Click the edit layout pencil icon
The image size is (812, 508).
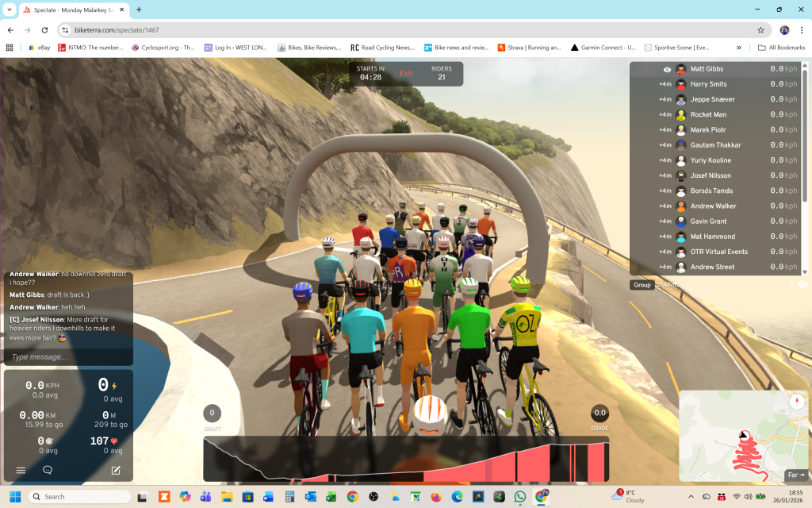(x=117, y=470)
